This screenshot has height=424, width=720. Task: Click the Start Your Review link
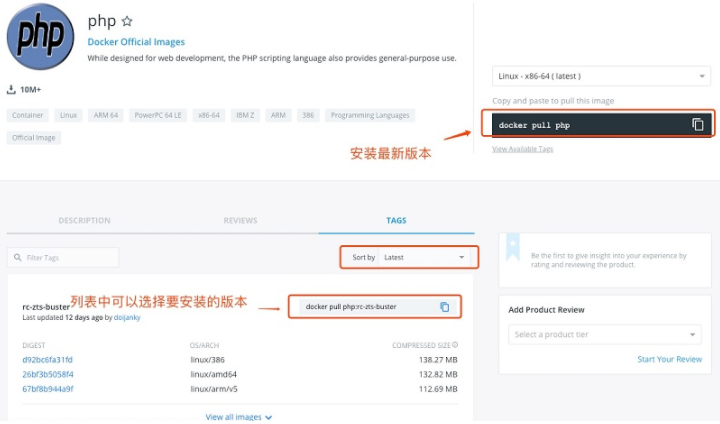coord(669,359)
